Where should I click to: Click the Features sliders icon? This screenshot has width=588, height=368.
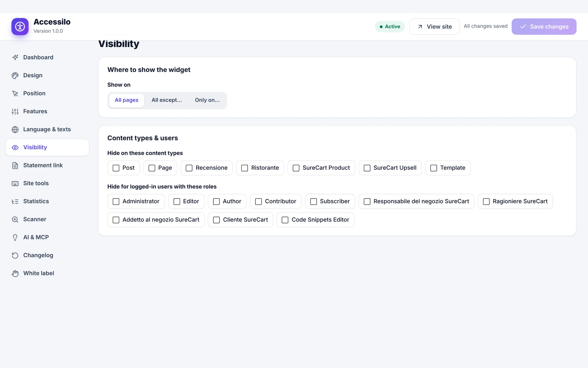[15, 112]
